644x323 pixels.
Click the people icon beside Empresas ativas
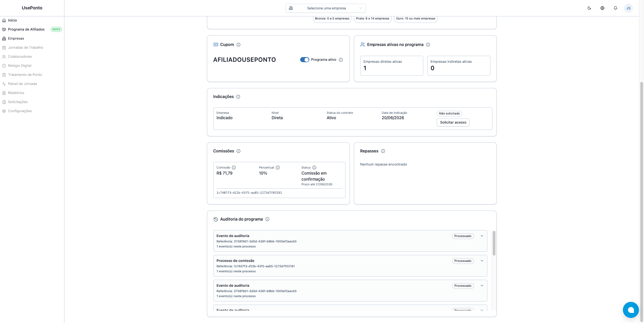(x=363, y=44)
